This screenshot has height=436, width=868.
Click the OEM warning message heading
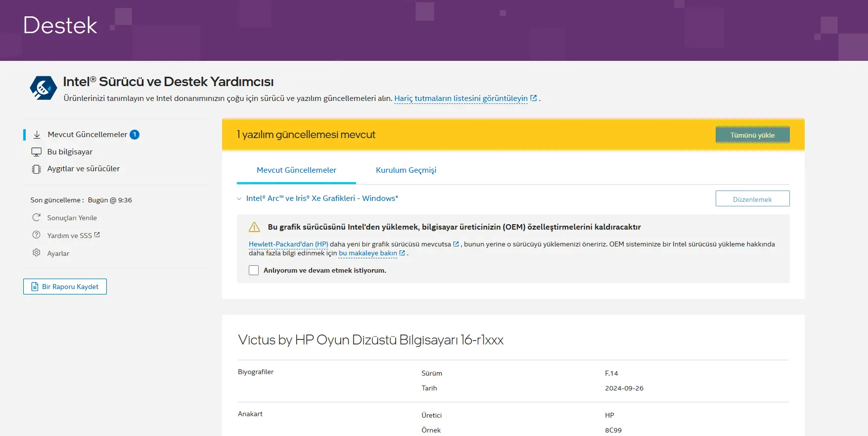(455, 227)
